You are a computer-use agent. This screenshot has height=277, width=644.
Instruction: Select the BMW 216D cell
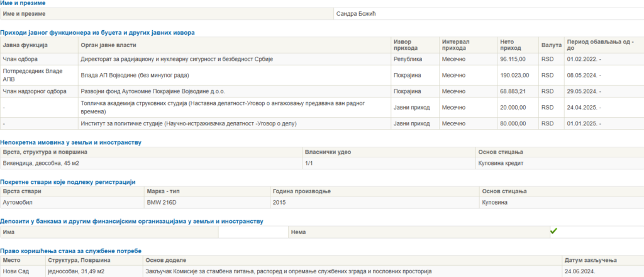[163, 203]
